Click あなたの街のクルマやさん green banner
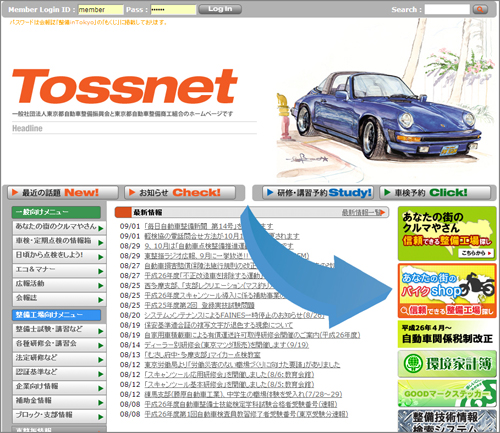The image size is (500, 433). point(447,233)
